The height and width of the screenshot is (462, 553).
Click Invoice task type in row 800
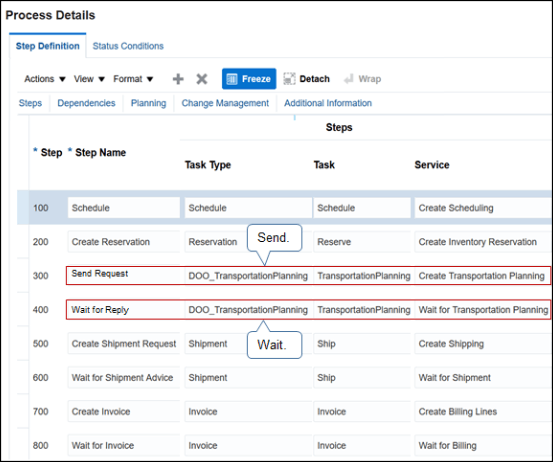[x=248, y=445]
